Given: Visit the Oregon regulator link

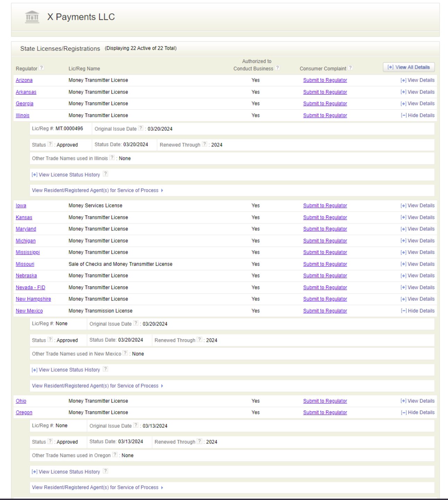Looking at the screenshot, I should pyautogui.click(x=24, y=412).
